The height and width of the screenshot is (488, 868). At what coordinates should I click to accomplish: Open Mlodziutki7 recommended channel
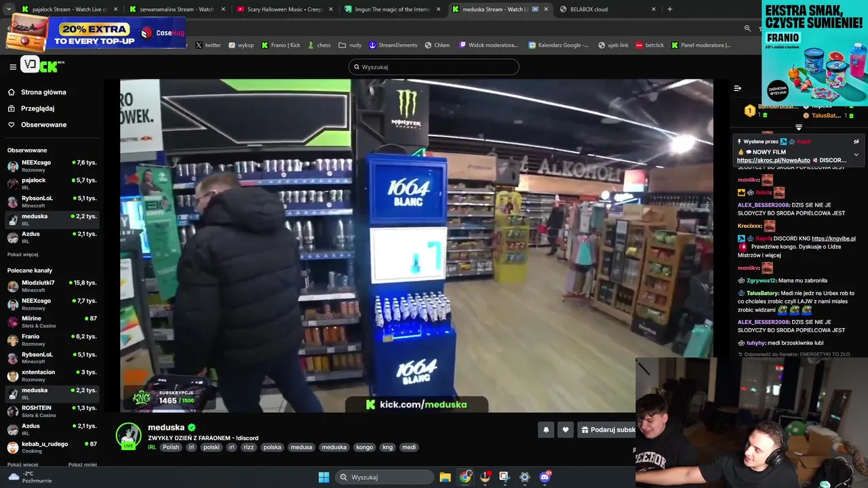[x=52, y=286]
